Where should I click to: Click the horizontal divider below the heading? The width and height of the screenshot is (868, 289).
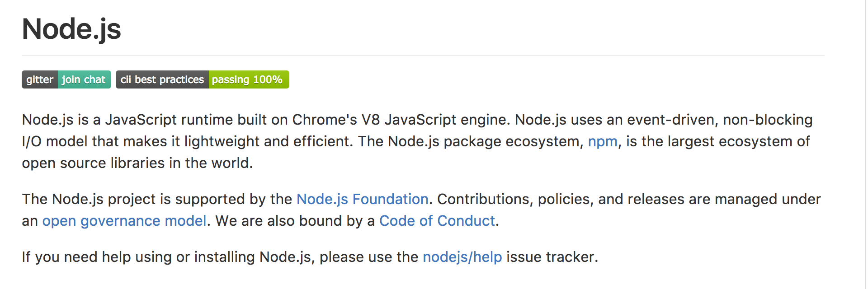click(x=423, y=56)
